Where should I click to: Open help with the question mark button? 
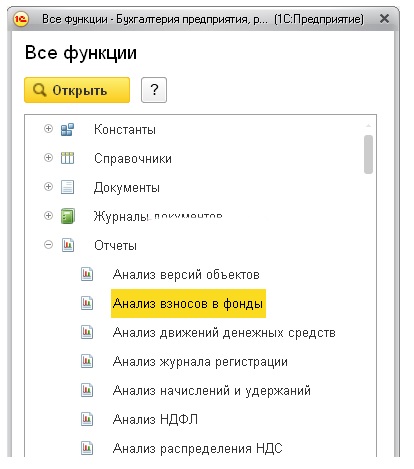(x=154, y=90)
